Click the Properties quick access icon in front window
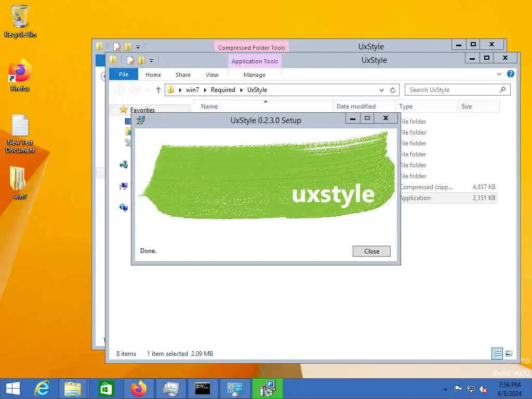 pos(130,60)
